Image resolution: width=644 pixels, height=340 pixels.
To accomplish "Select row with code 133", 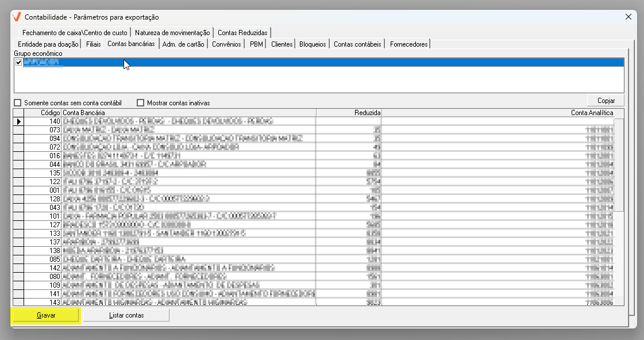I will click(314, 234).
